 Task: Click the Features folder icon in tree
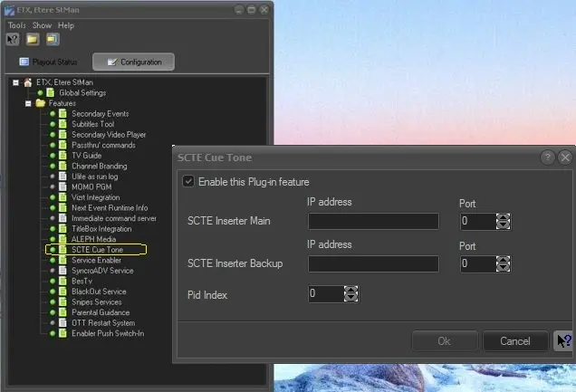click(40, 103)
